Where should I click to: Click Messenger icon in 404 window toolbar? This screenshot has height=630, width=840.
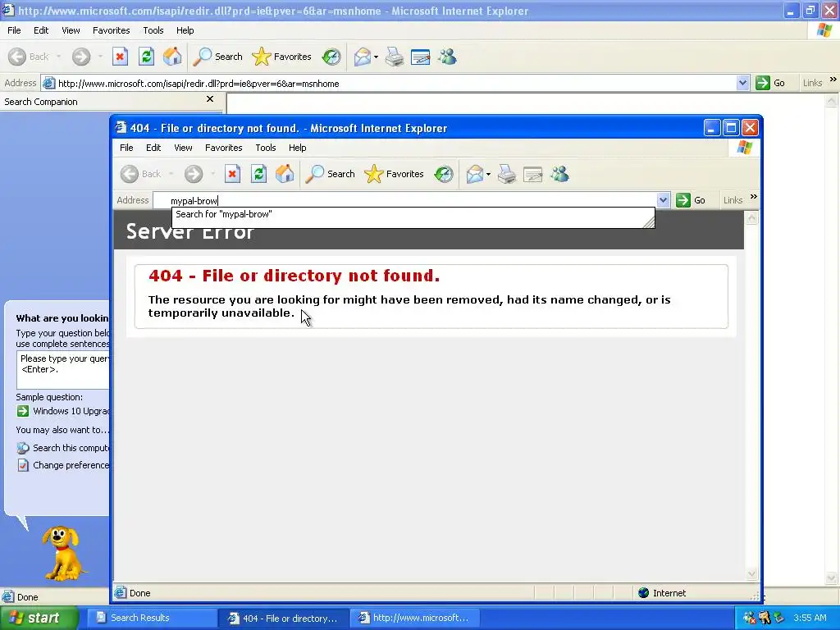click(559, 174)
